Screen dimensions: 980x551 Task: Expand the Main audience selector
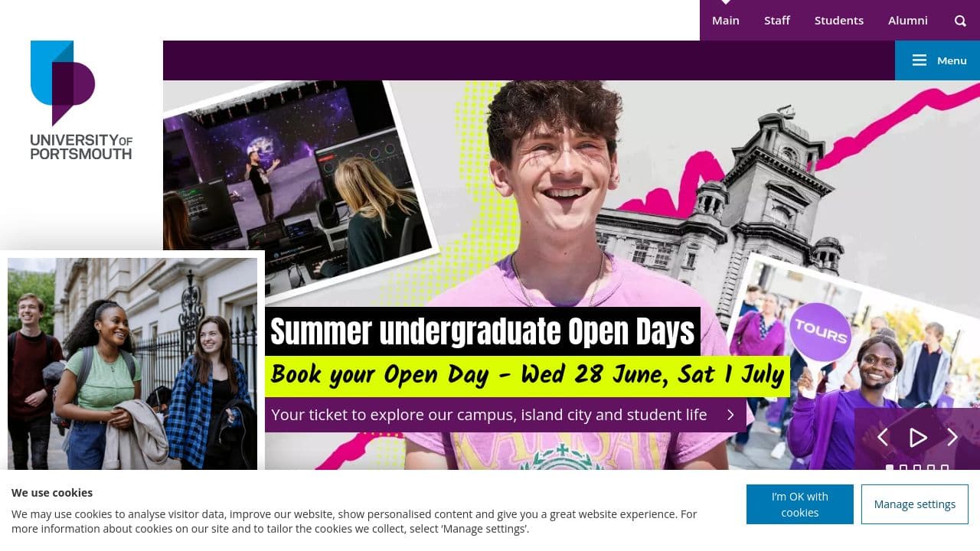click(725, 21)
